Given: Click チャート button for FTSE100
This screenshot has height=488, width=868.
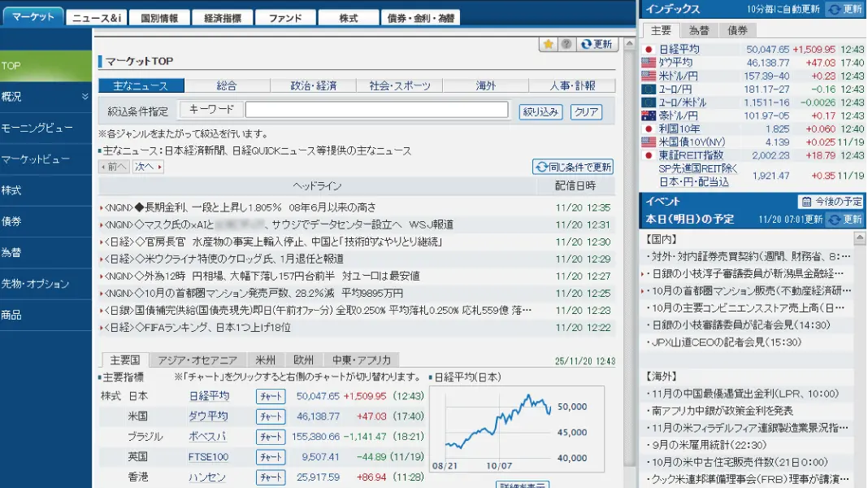Looking at the screenshot, I should 271,457.
